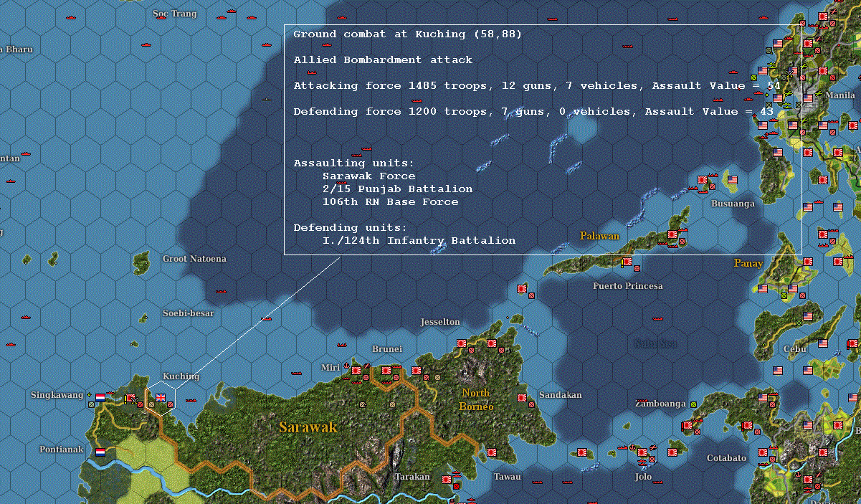Click the 'Sarawak' region label
Image resolution: width=861 pixels, height=504 pixels.
[x=308, y=428]
